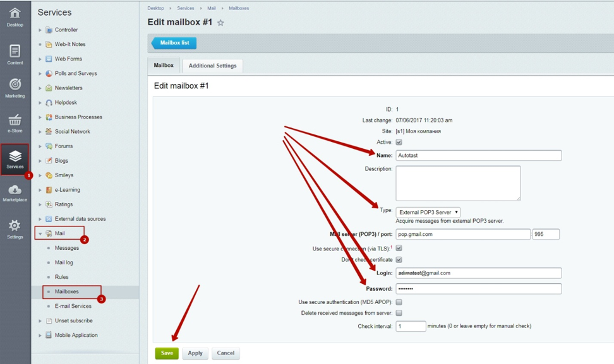Go to Mail breadcrumb link
Viewport: 614px width, 364px height.
tap(212, 8)
